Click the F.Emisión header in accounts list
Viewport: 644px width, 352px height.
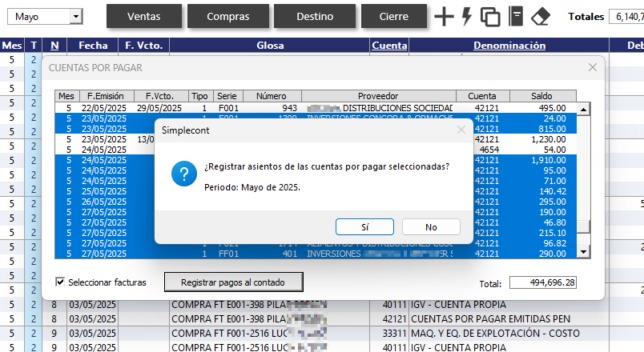tap(107, 96)
